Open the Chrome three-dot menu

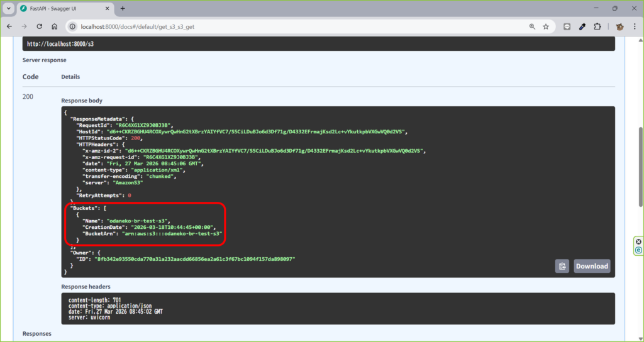tap(634, 27)
